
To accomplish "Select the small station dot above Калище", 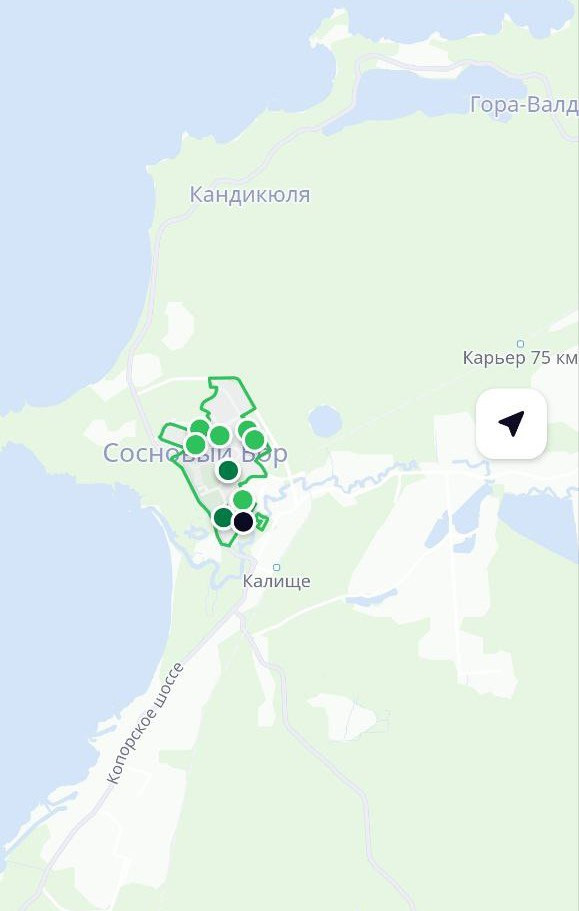I will pos(277,567).
